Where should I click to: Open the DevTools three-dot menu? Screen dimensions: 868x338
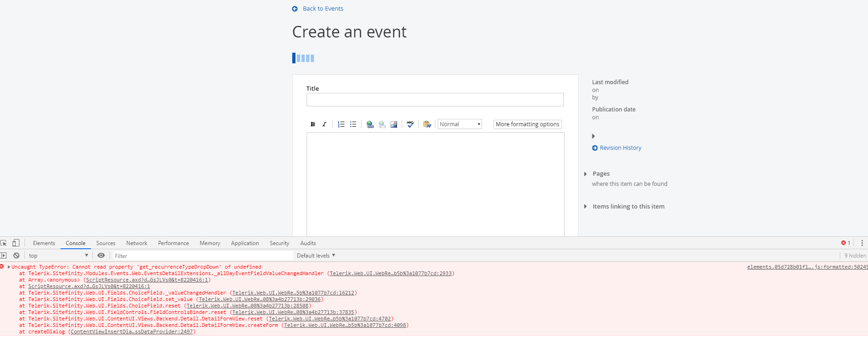(862, 243)
